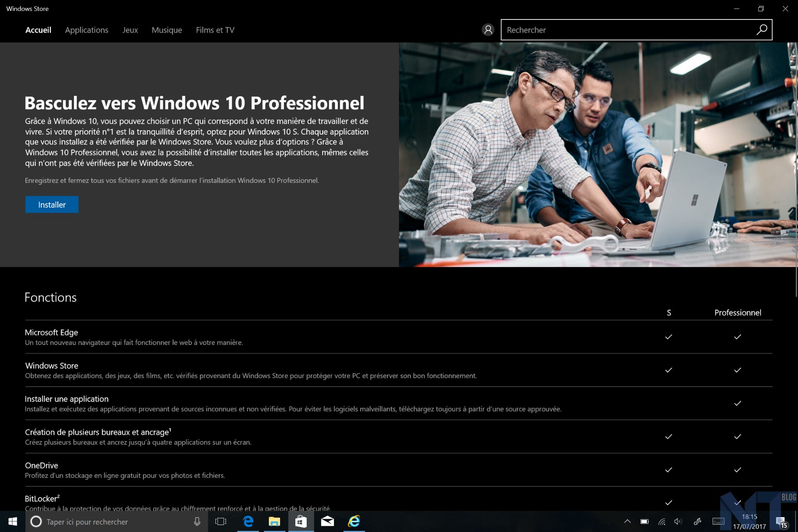The height and width of the screenshot is (532, 798).
Task: Switch to the Applications tab
Action: (87, 30)
